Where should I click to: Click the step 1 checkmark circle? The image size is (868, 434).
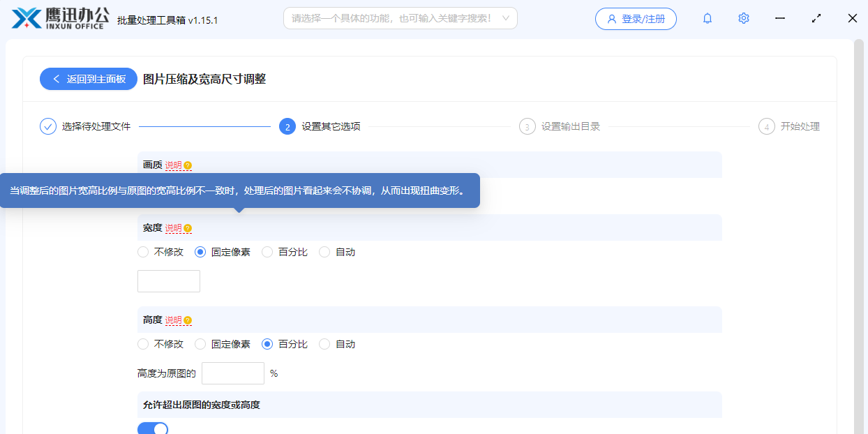[48, 126]
